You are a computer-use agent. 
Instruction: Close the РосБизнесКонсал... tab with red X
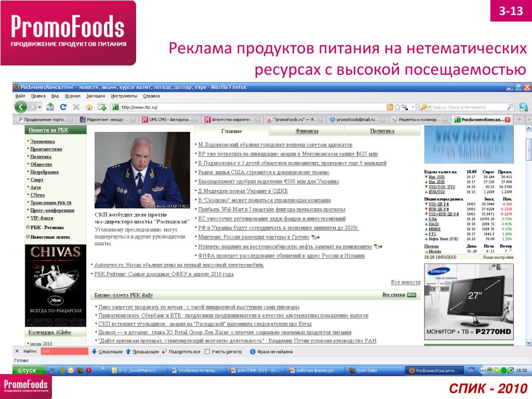[508, 119]
